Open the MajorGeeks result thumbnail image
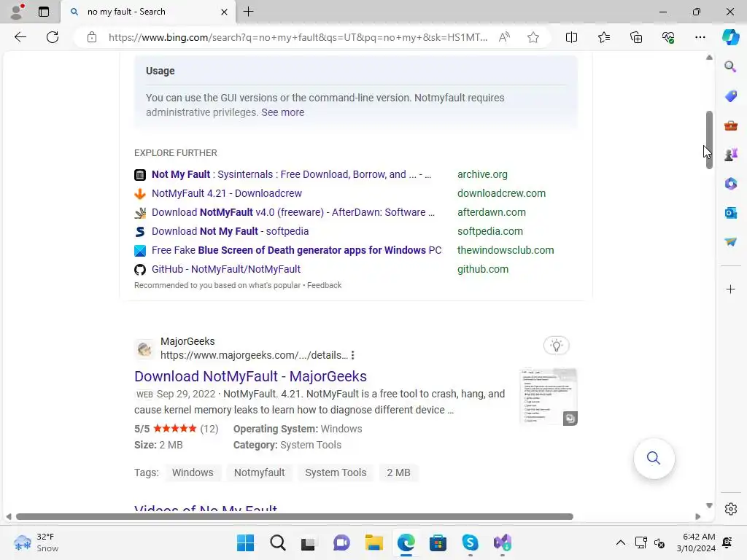The width and height of the screenshot is (747, 560). point(549,396)
